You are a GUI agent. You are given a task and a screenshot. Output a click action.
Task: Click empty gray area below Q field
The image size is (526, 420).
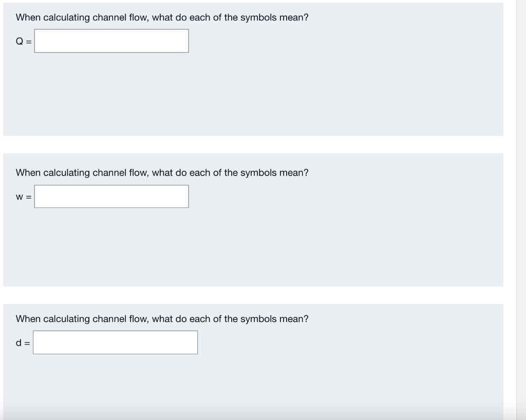pyautogui.click(x=252, y=98)
